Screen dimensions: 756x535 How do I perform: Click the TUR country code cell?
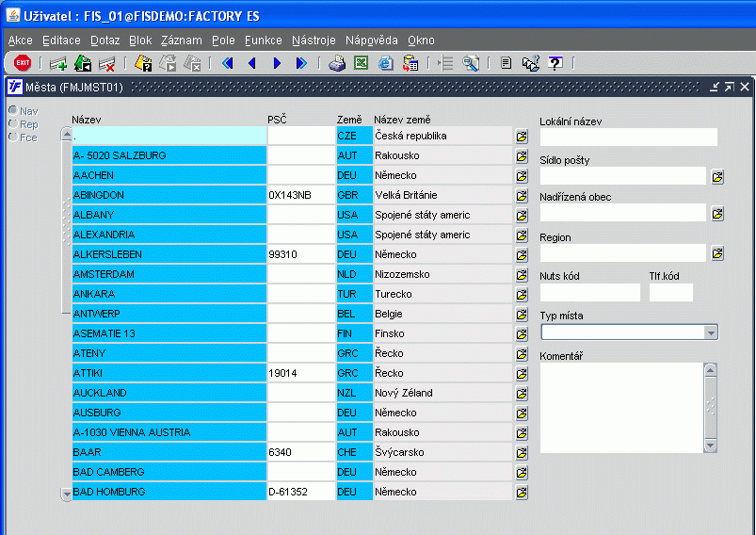pos(354,294)
